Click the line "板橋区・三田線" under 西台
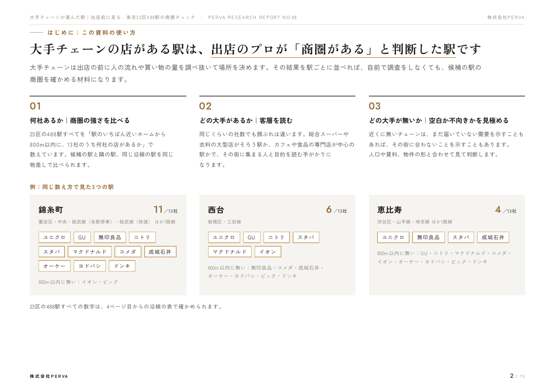 coord(224,222)
